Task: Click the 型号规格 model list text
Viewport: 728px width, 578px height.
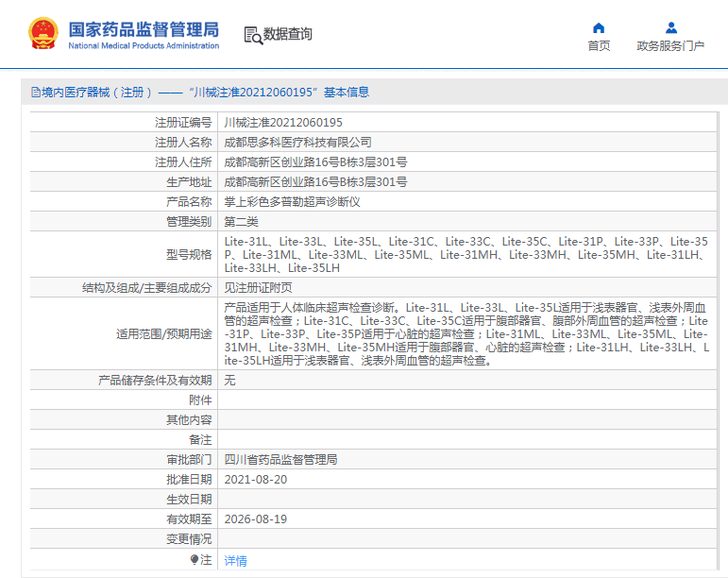Action: [466, 254]
